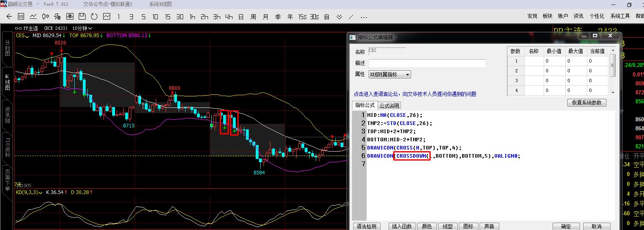Viewport: 644px width, 230px height.
Task: Click the refresh circular arrow icon
Action: coord(94,17)
